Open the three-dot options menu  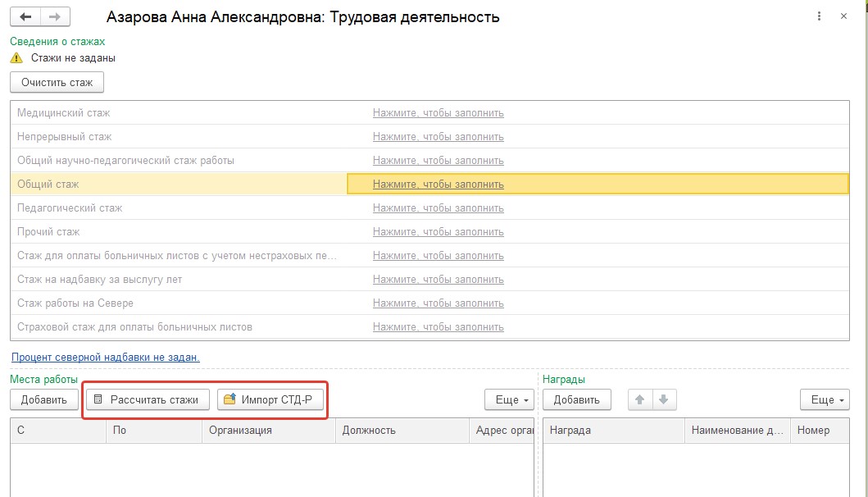pyautogui.click(x=819, y=16)
